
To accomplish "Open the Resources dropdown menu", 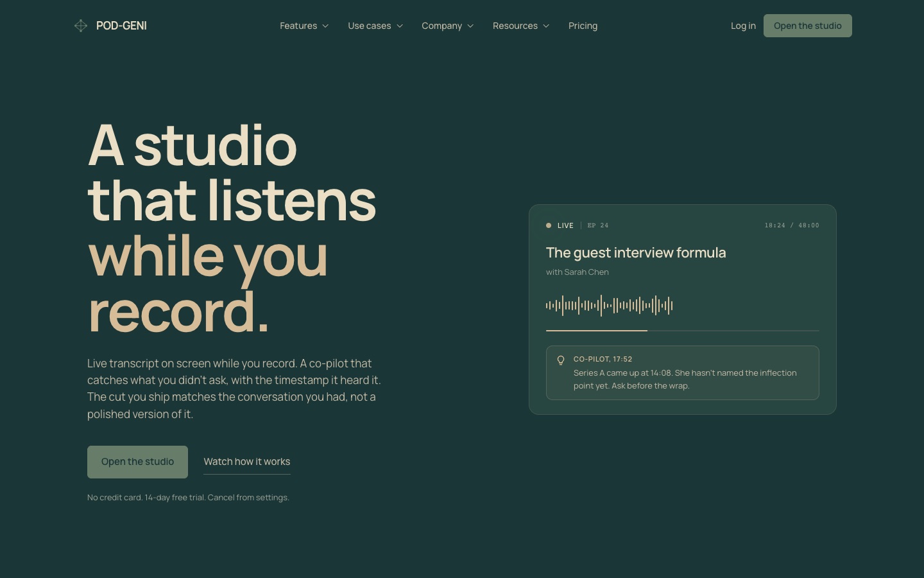I will pyautogui.click(x=521, y=26).
